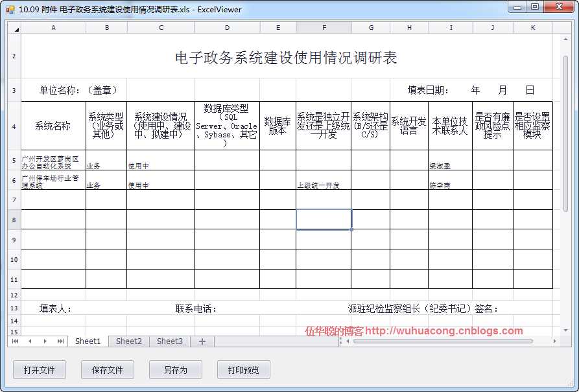Image resolution: width=579 pixels, height=392 pixels.
Task: Add a new sheet with plus tab
Action: click(202, 341)
